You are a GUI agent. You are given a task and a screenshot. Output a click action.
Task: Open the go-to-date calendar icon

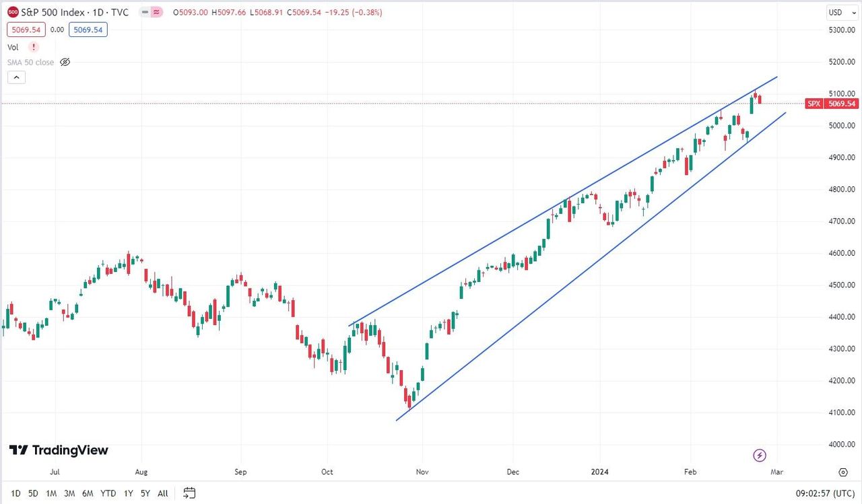(189, 493)
